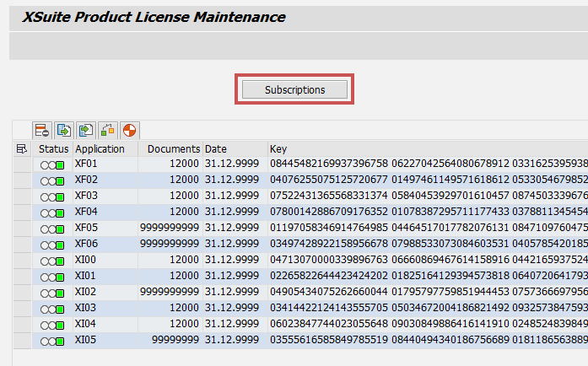The image size is (588, 366).
Task: Click the status traffic light for XI05
Action: click(x=51, y=341)
